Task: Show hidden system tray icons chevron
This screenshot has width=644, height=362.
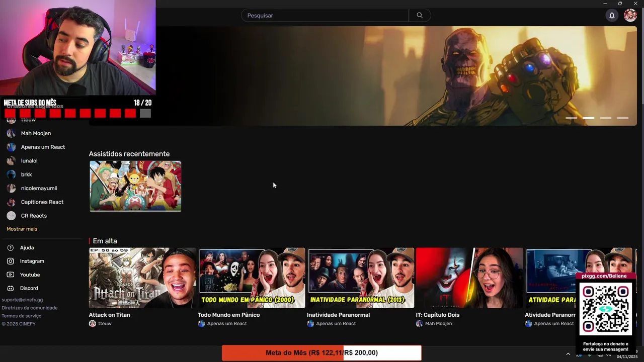Action: pos(568,354)
